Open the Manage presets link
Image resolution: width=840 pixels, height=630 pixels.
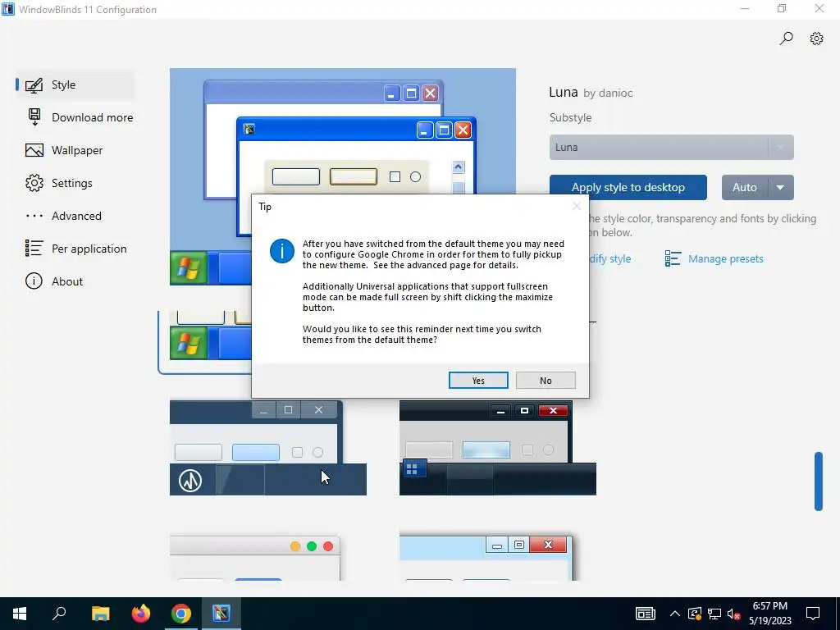click(725, 258)
